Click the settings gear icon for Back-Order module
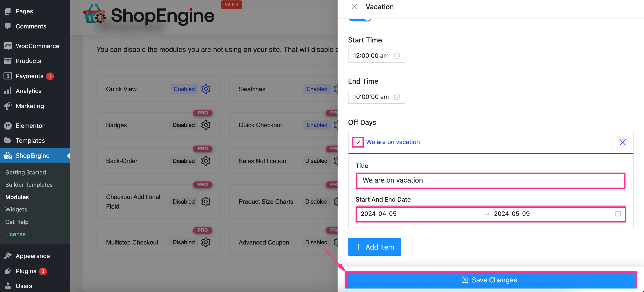The width and height of the screenshot is (644, 292). click(205, 161)
